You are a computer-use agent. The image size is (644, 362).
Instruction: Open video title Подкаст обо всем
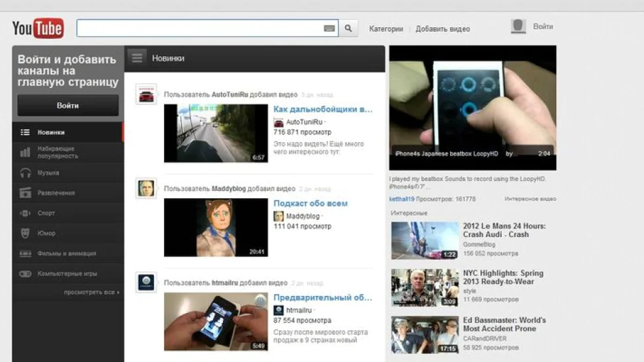[x=311, y=203]
